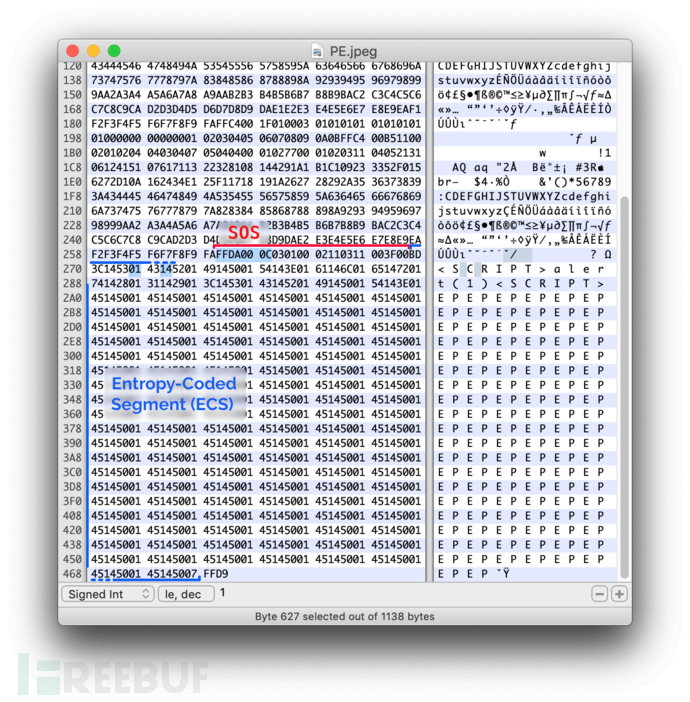The height and width of the screenshot is (702, 690).
Task: Select hex group 66676869
Action: coord(396,197)
